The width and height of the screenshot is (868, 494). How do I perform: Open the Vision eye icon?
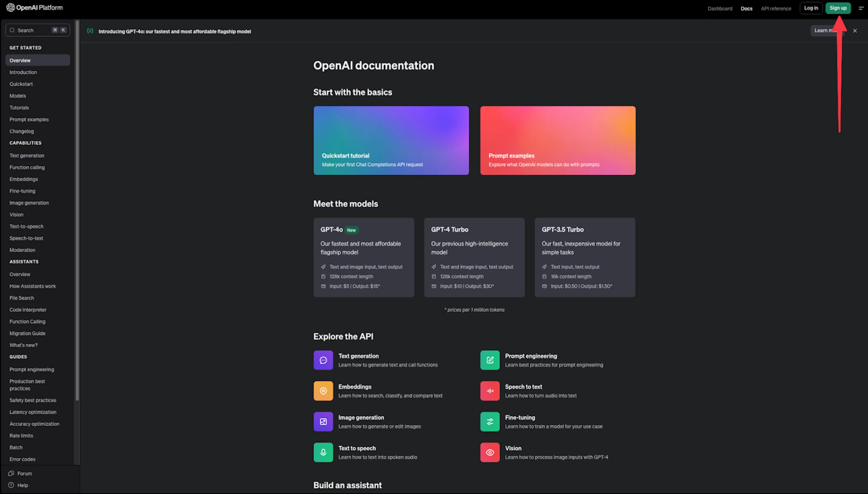pyautogui.click(x=490, y=452)
